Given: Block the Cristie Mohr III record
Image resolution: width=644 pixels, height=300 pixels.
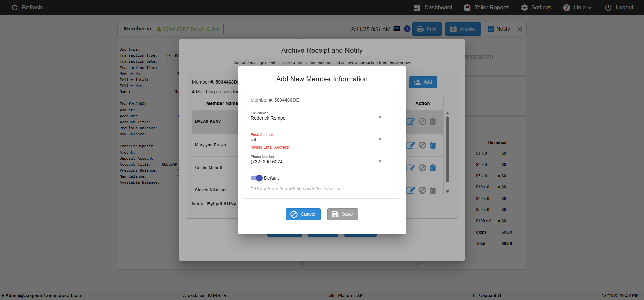Looking at the screenshot, I should [423, 168].
